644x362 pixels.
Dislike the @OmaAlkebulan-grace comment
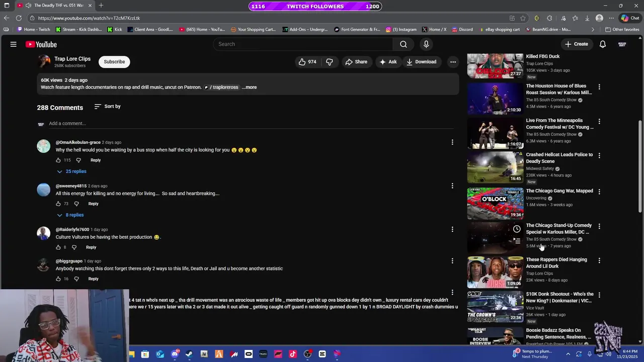pos(78,160)
